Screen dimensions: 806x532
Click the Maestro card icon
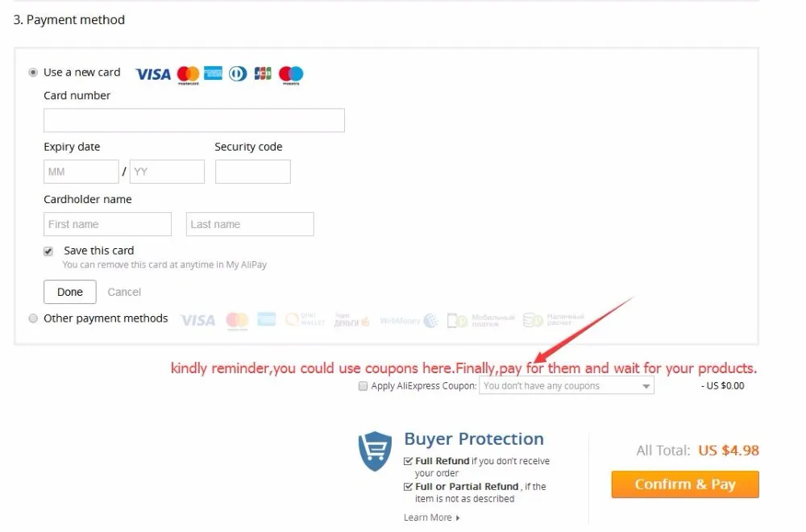coord(291,75)
